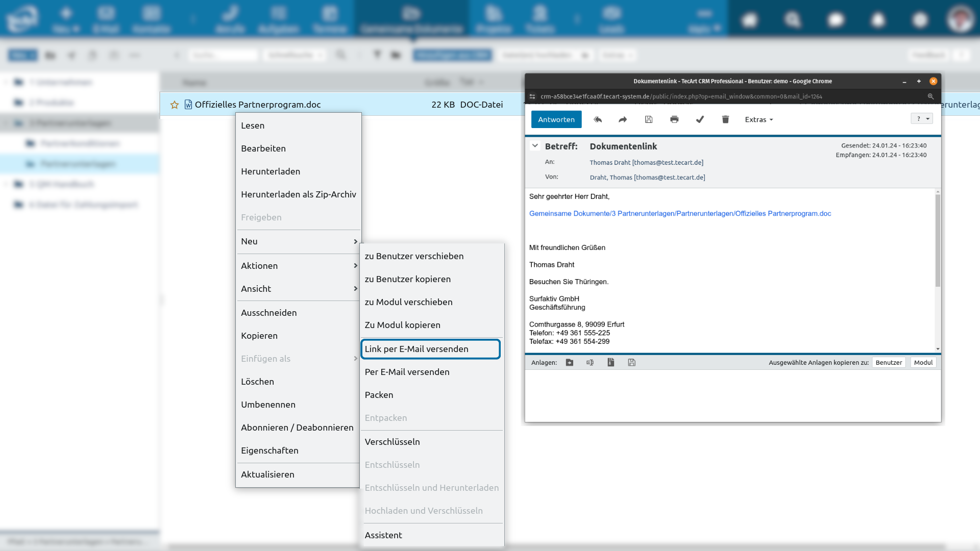The image size is (980, 551).
Task: Click the Benutzer button to copy attachments
Action: [x=889, y=362]
